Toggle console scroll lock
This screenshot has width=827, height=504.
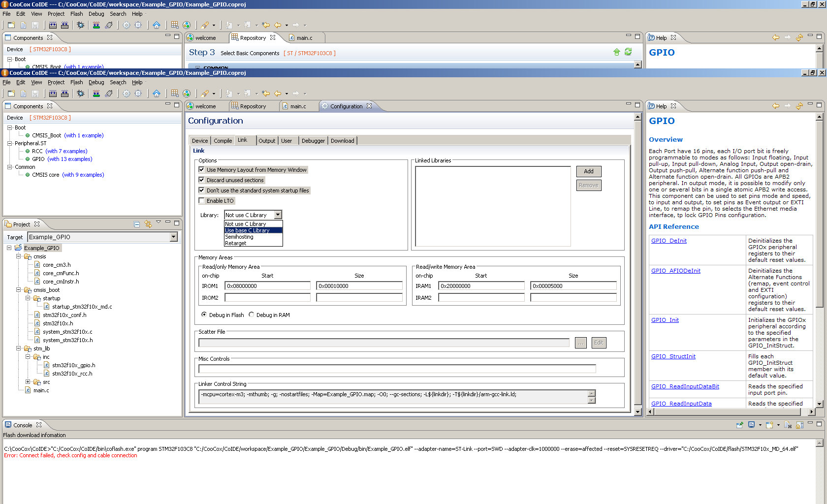799,425
